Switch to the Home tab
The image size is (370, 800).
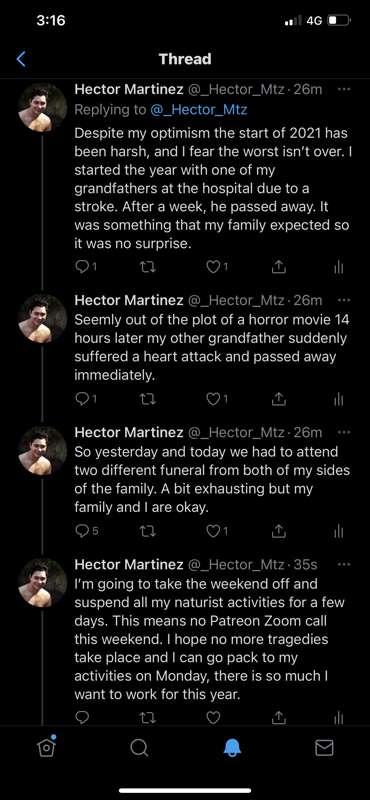46,747
